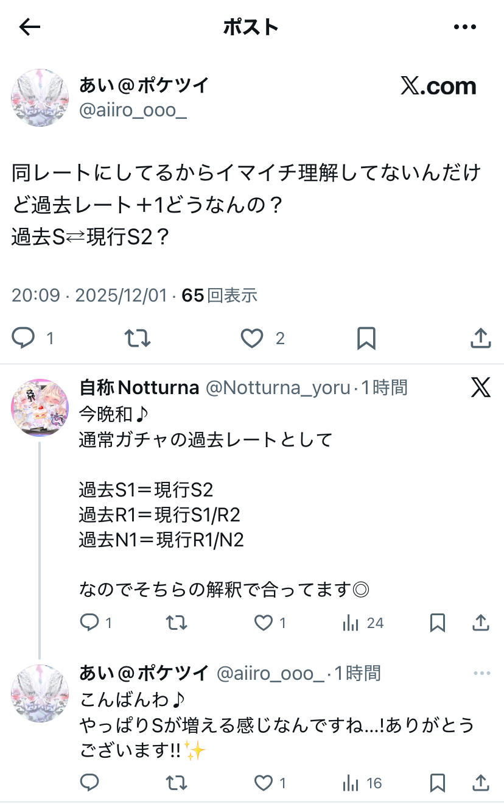This screenshot has height=812, width=504.
Task: Open more options on last reply
Action: click(x=481, y=673)
